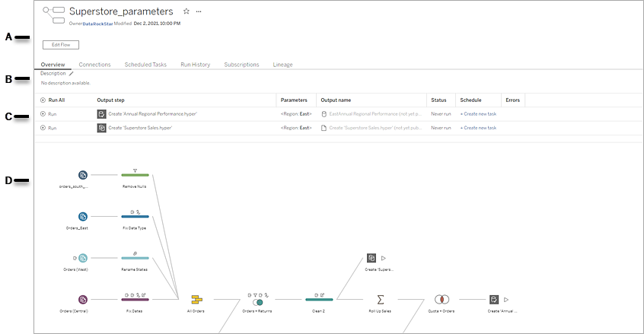Favorite the flow with the star icon
Screen dimensions: 644x334
click(187, 12)
